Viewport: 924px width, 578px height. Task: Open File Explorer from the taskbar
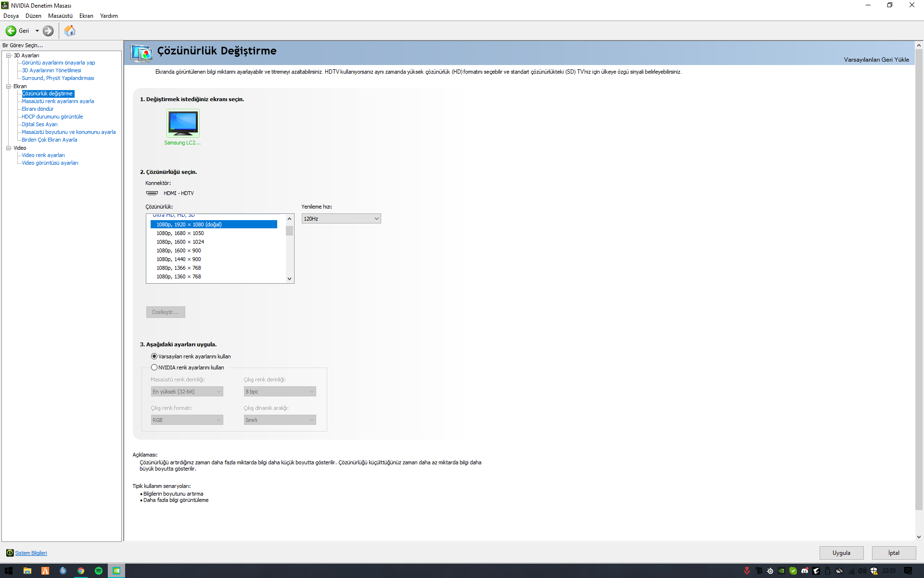point(27,571)
